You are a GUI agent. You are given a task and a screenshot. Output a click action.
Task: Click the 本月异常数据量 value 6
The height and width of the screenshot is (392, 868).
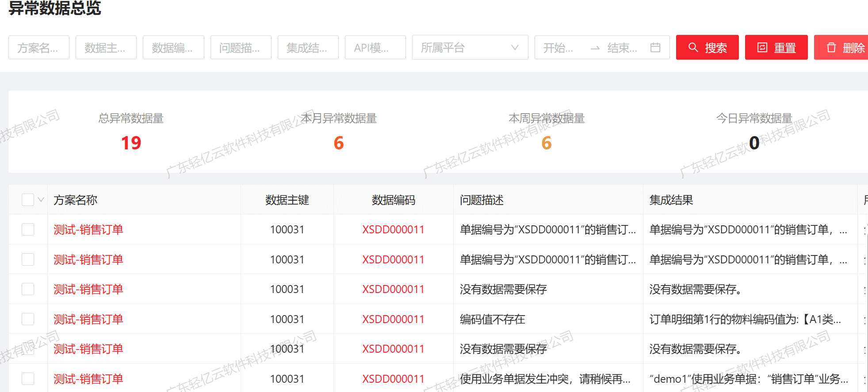339,143
